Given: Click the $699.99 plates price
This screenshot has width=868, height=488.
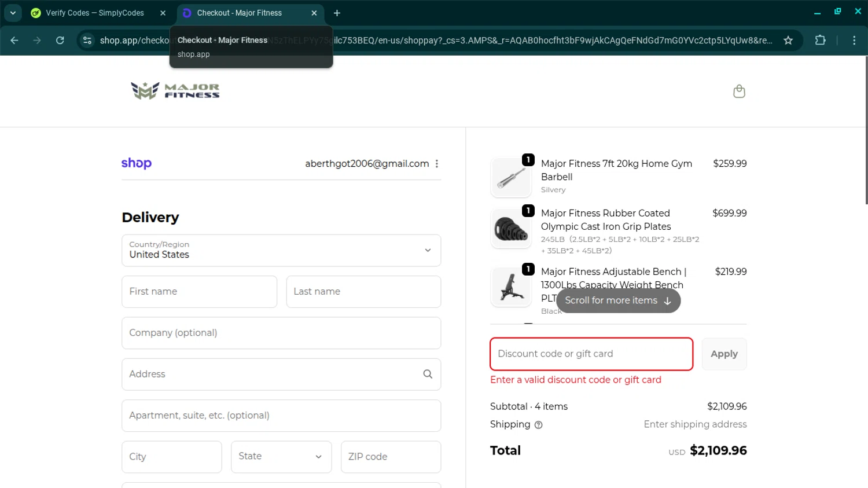Looking at the screenshot, I should [x=730, y=214].
